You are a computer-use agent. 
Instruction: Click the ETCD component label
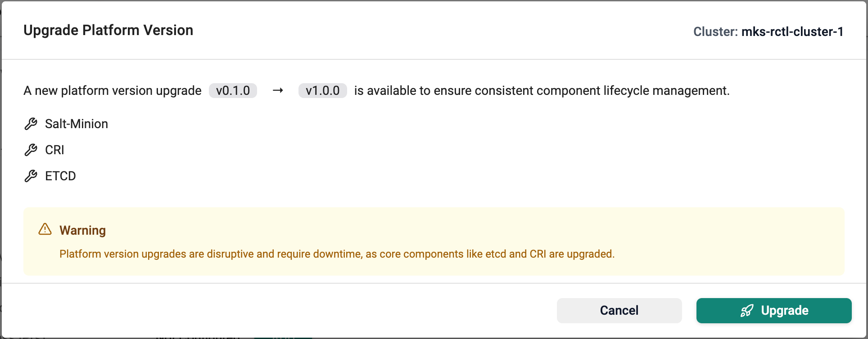click(x=60, y=176)
